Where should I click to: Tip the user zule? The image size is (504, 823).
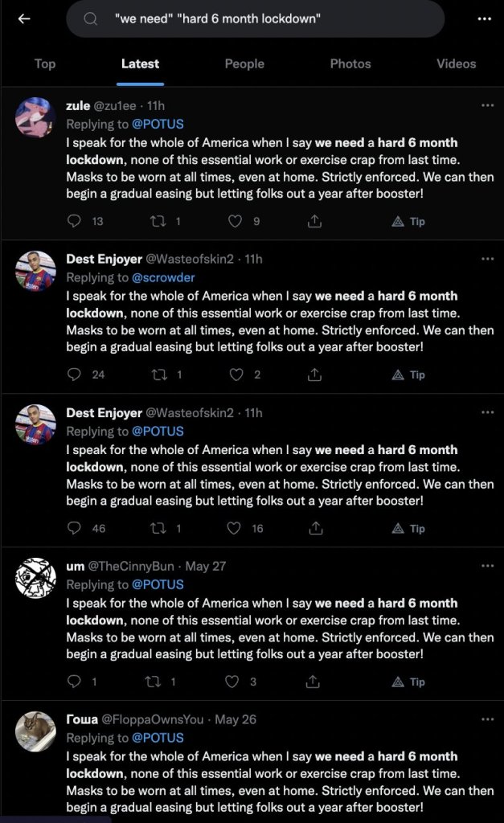[408, 221]
